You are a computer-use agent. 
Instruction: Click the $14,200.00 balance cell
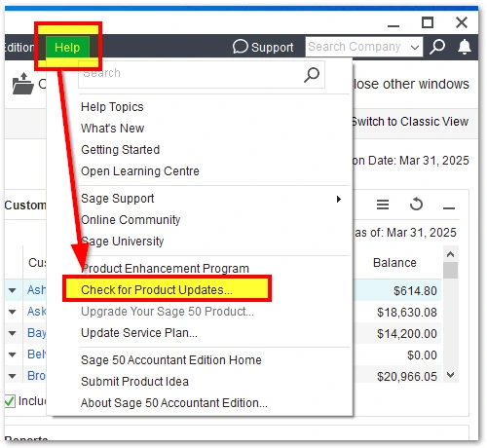[407, 334]
